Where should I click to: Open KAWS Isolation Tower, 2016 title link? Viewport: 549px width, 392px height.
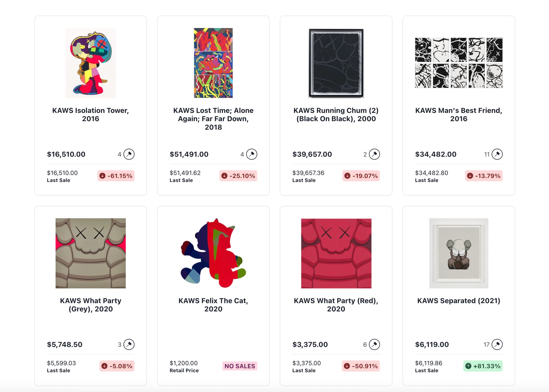point(91,115)
